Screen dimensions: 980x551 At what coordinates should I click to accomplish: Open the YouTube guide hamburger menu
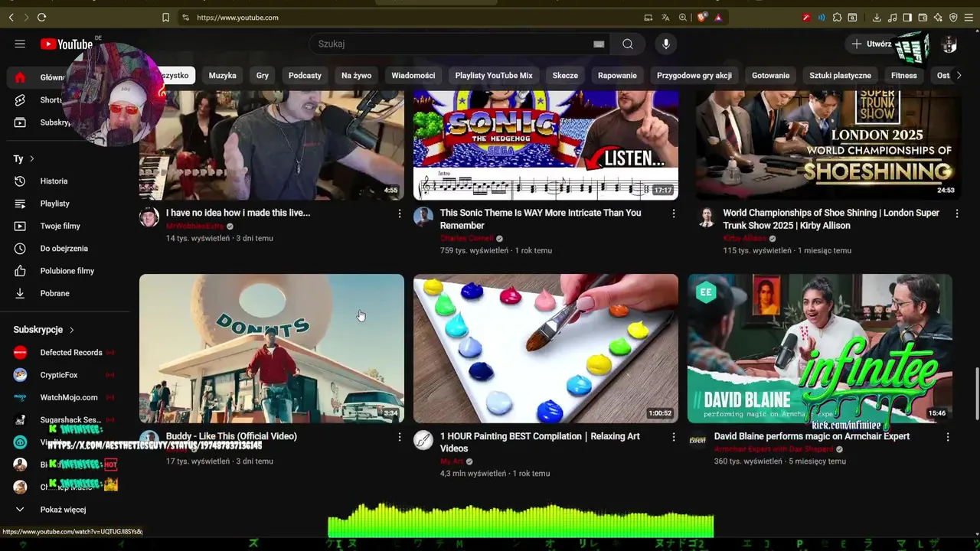pyautogui.click(x=20, y=44)
